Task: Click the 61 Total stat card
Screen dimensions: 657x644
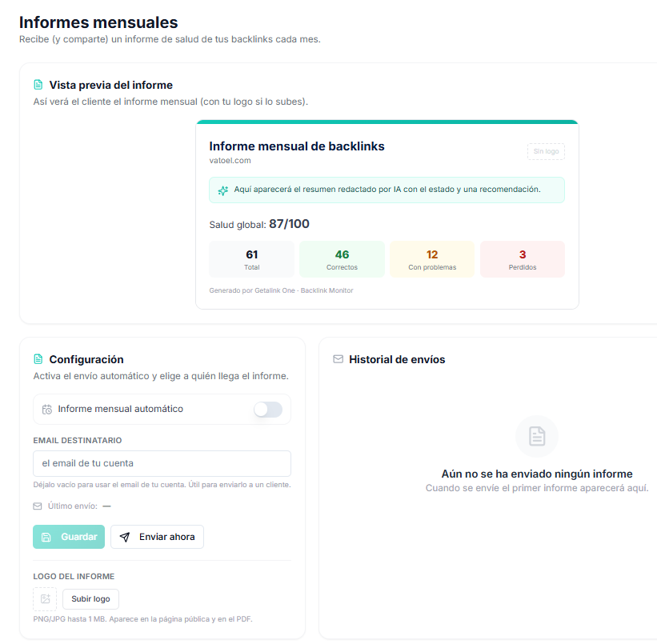Action: [252, 259]
